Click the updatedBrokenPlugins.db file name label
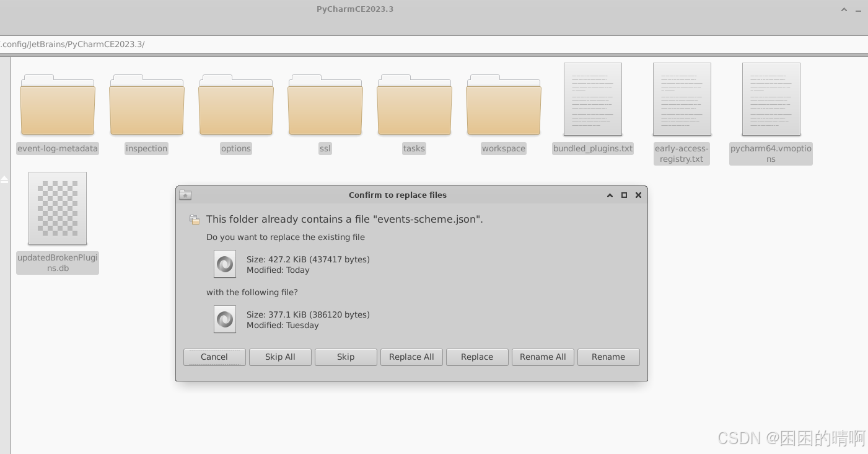The width and height of the screenshot is (868, 454). [58, 263]
